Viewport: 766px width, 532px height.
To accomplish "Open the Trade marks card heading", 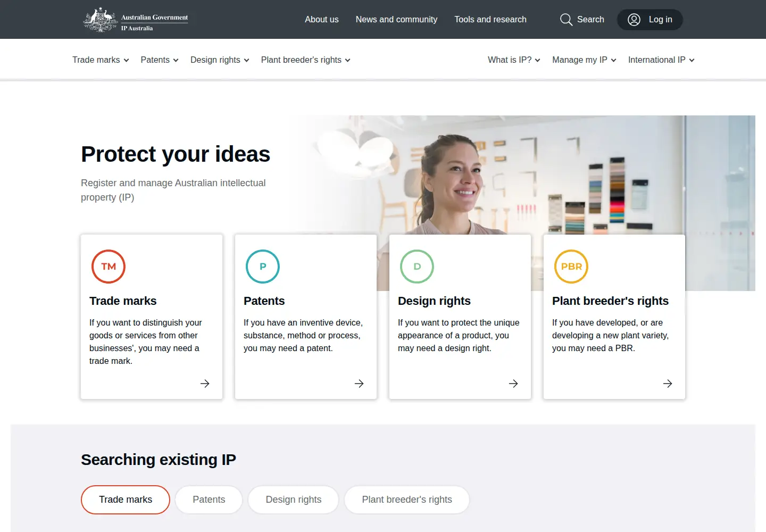I will click(123, 301).
